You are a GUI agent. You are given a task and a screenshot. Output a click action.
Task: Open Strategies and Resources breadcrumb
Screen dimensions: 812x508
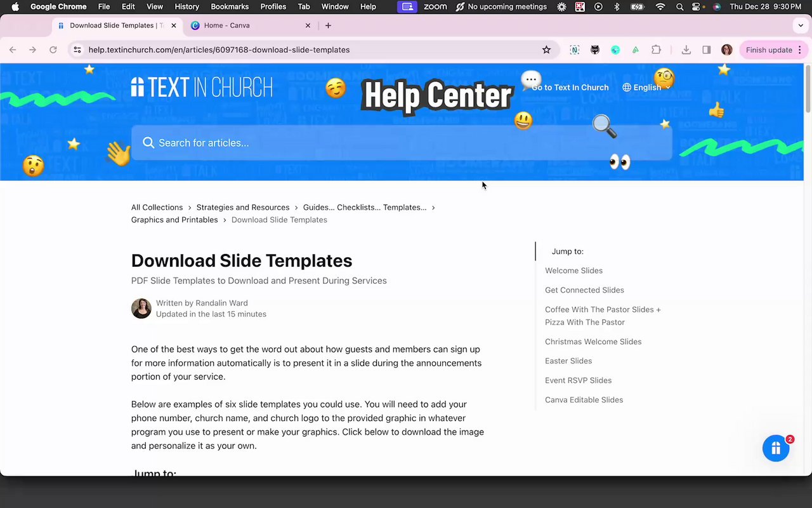pos(243,208)
